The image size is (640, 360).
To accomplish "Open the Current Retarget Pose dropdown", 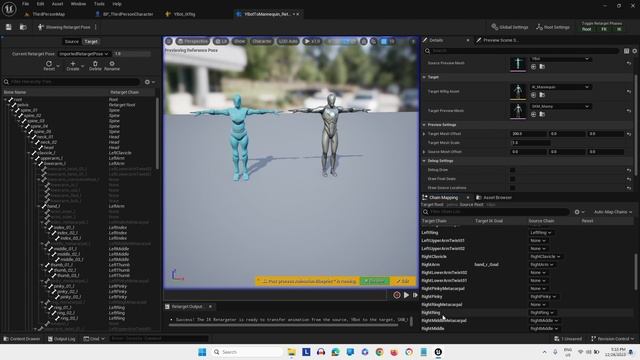I will (84, 54).
